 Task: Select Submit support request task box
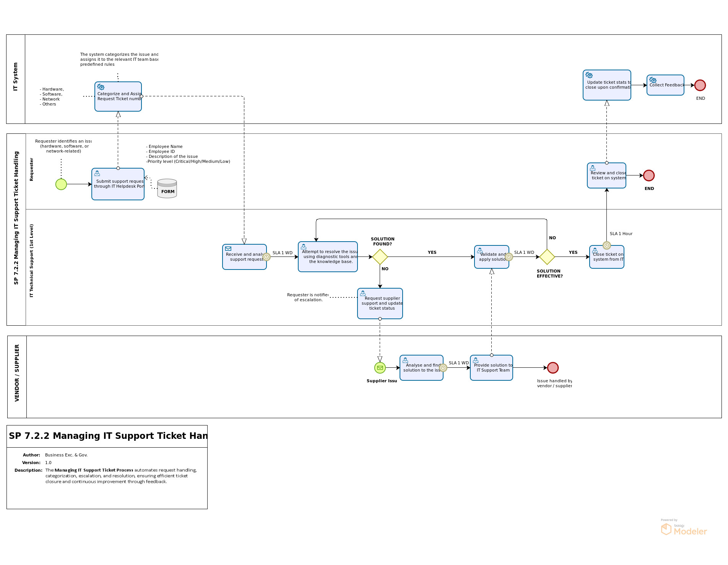(118, 184)
